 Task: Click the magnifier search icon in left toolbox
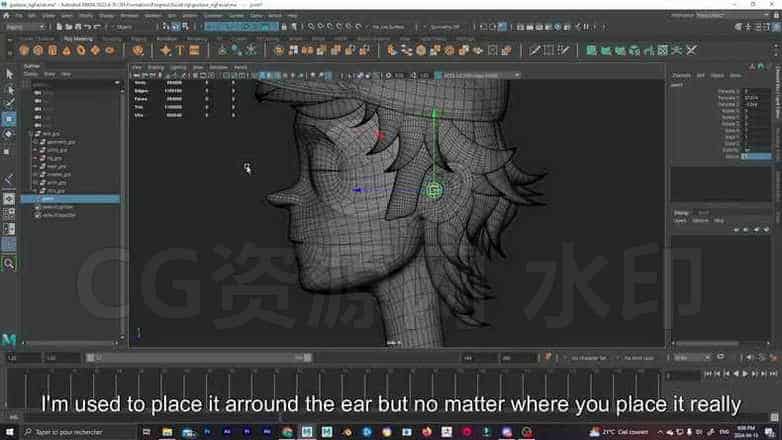coord(9,263)
